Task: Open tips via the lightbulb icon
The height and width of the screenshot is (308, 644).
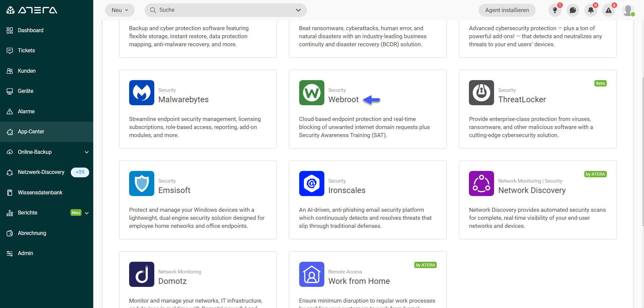Action: (x=555, y=10)
